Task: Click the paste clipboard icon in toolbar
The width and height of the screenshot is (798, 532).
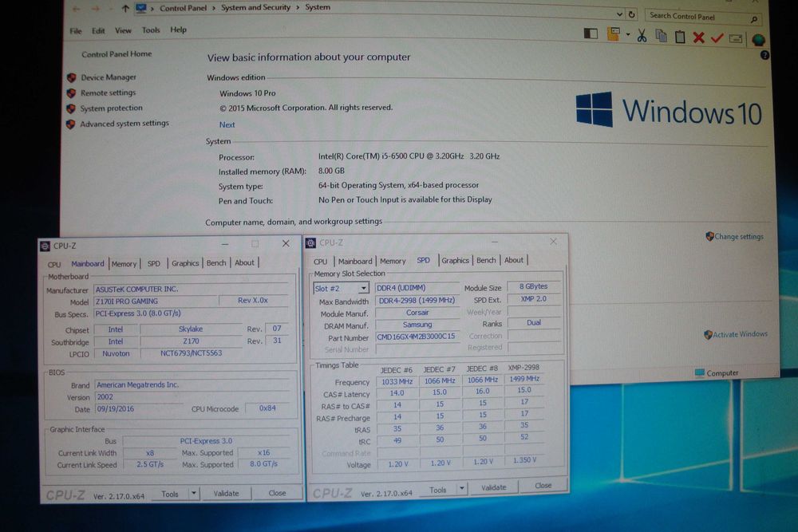Action: coord(680,37)
